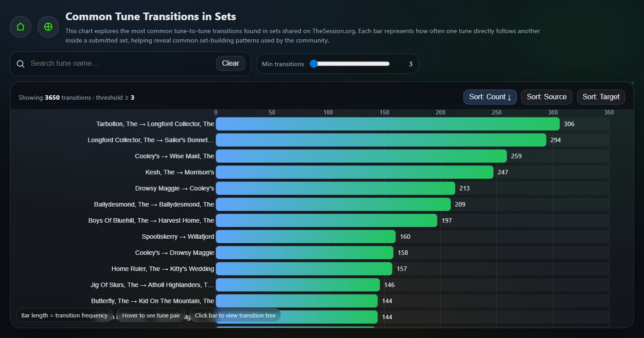Select the green crosshair target icon
The image size is (644, 338).
48,27
